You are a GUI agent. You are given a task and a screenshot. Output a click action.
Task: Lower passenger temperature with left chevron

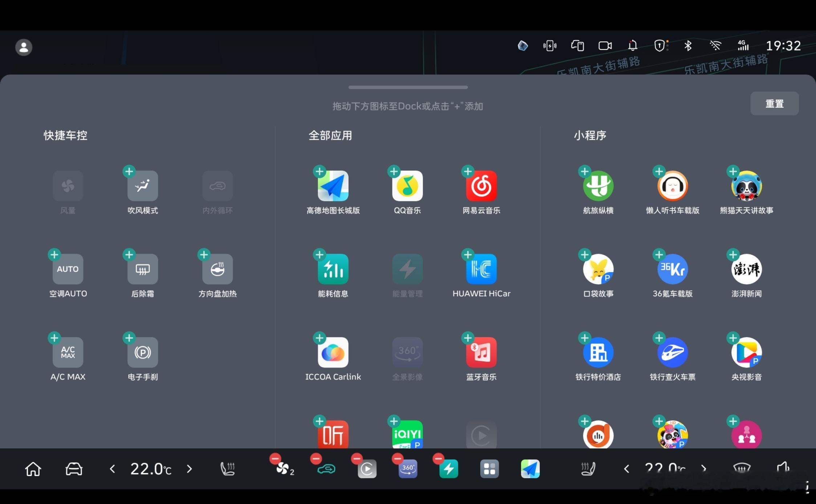pos(627,469)
